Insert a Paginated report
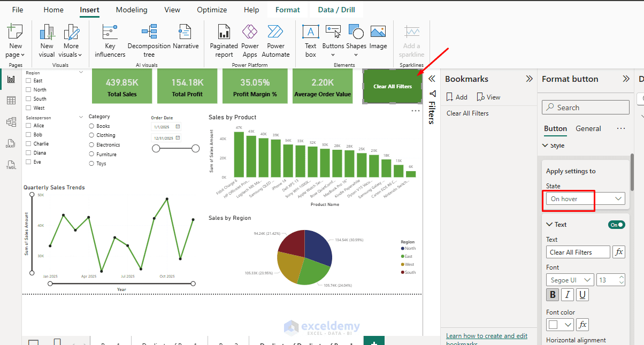 coord(224,41)
